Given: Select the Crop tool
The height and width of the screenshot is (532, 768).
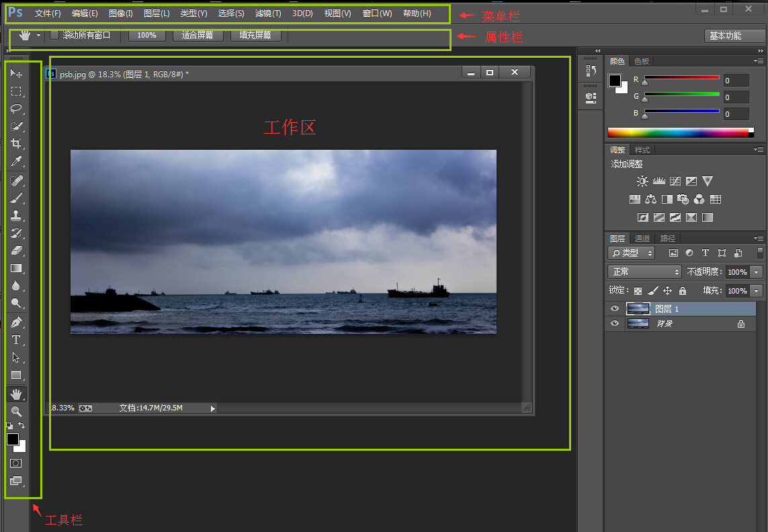Looking at the screenshot, I should point(17,144).
